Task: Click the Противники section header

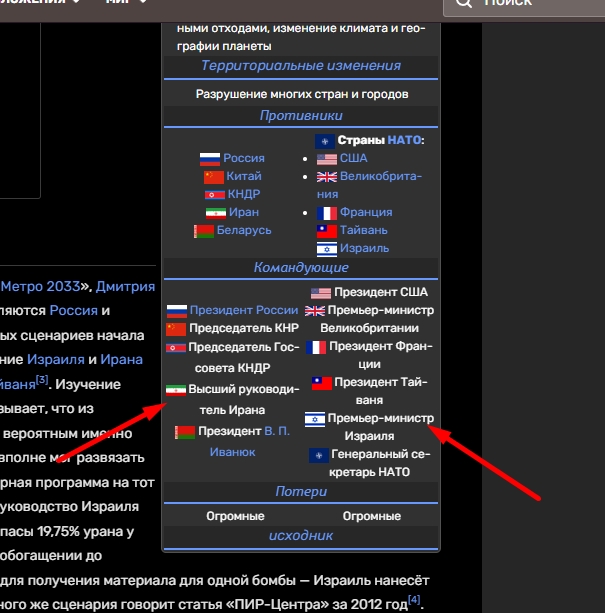Action: click(301, 115)
